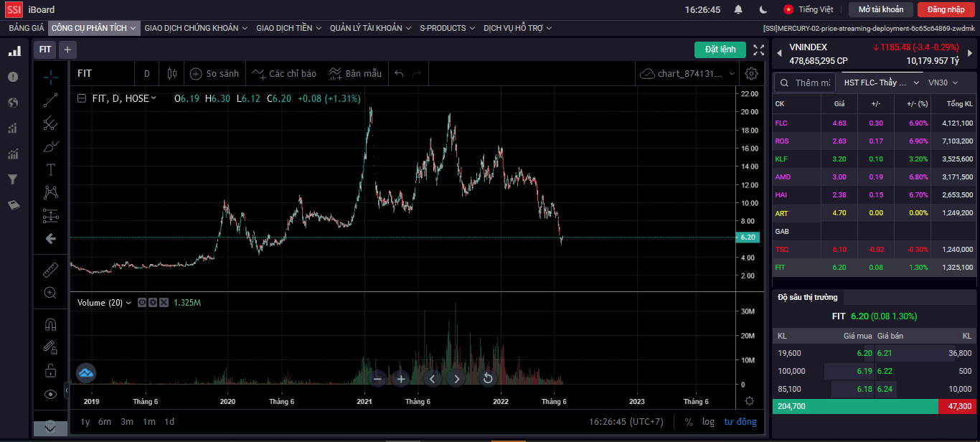Select FLC row in watchlist
The image size is (980, 442).
[x=875, y=123]
